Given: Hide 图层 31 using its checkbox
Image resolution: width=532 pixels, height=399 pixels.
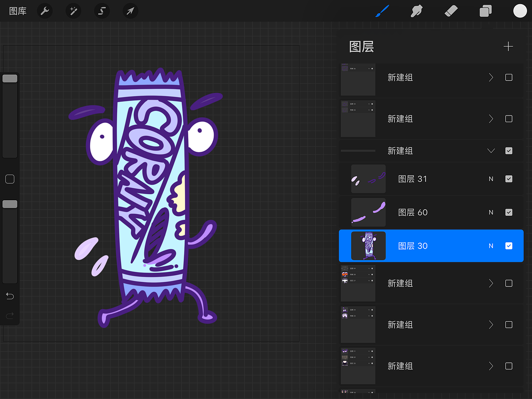Looking at the screenshot, I should (509, 179).
